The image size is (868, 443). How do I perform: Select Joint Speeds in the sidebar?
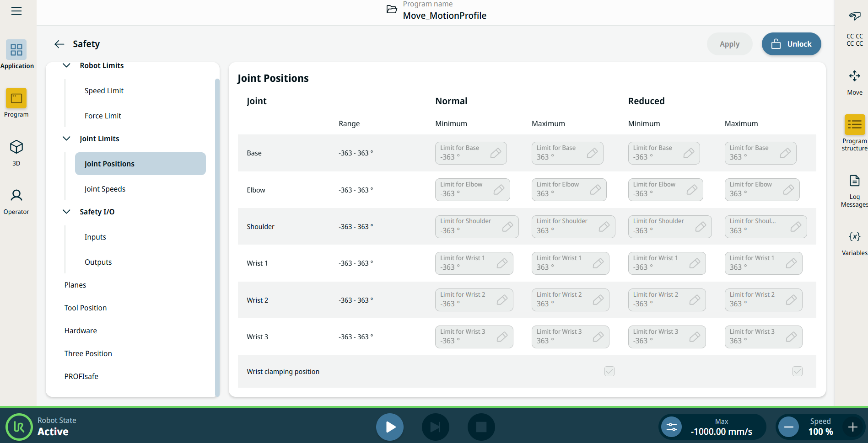105,189
